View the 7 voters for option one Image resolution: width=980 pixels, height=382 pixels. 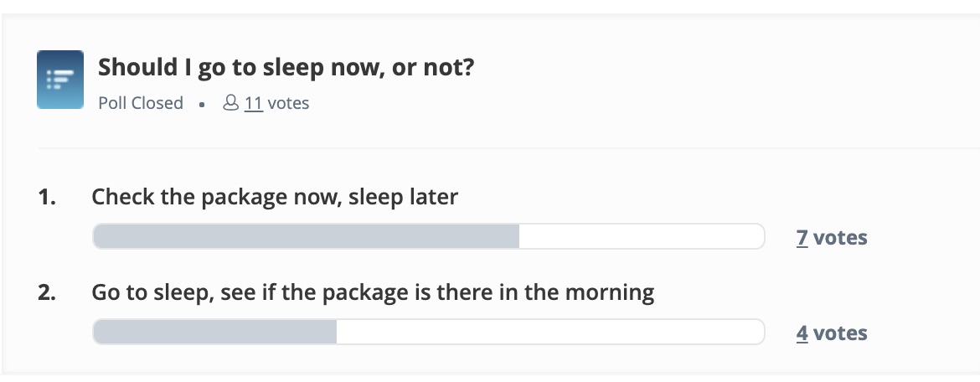tap(802, 238)
